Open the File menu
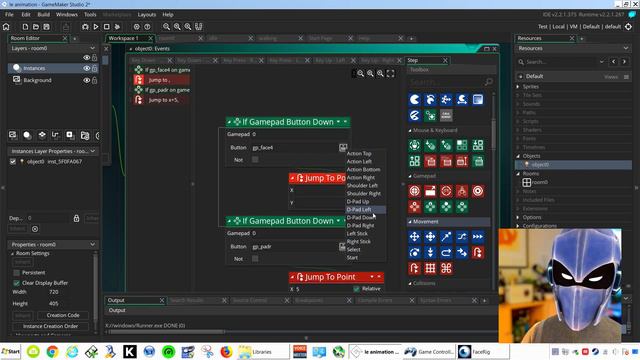Image resolution: width=640 pixels, height=360 pixels. tap(9, 14)
